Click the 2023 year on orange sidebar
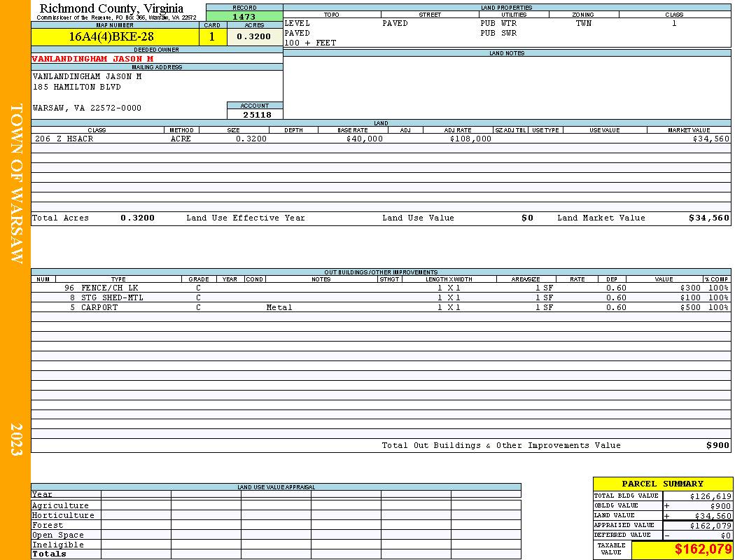 click(x=16, y=439)
